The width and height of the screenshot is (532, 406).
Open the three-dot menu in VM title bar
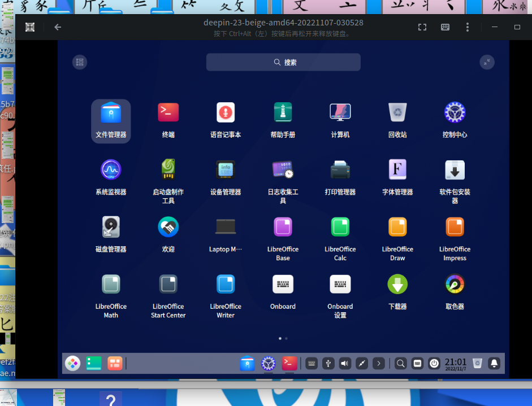(x=467, y=27)
